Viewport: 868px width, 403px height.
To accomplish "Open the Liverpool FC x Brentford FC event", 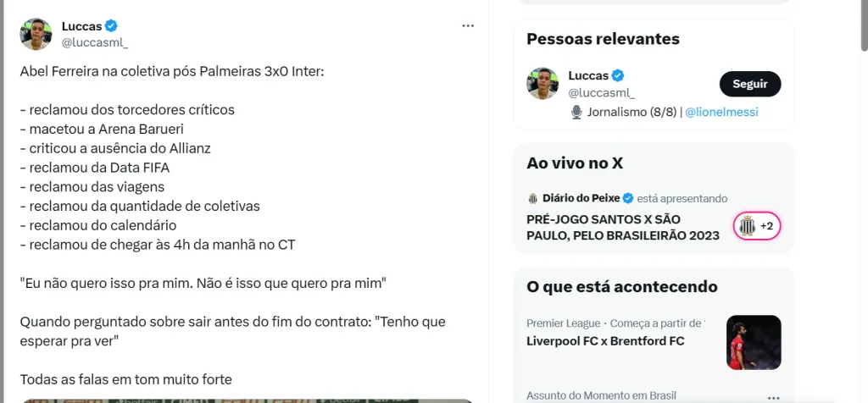I will click(605, 341).
